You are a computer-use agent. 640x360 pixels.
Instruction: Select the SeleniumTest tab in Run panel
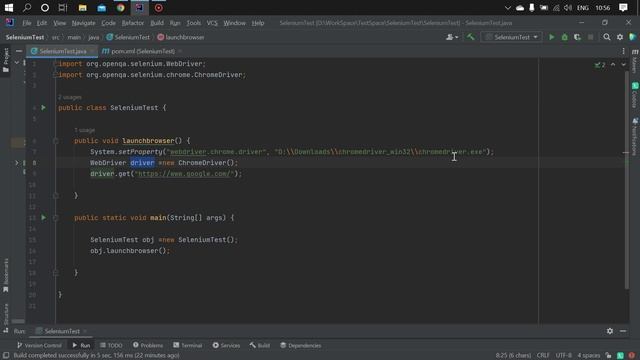point(61,331)
